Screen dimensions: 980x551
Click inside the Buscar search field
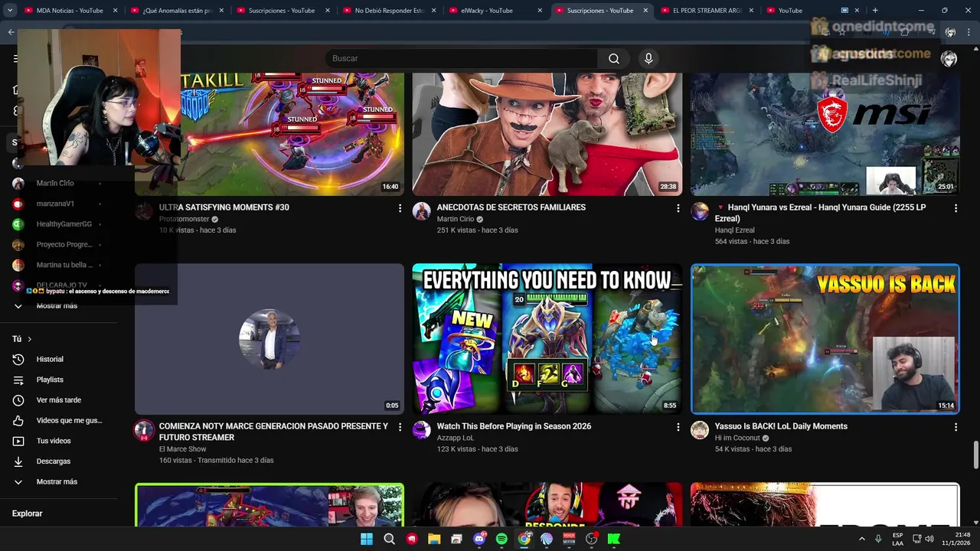coord(461,59)
